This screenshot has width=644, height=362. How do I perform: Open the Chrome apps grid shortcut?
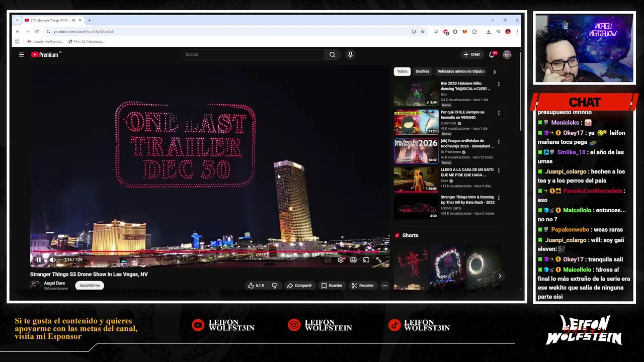pos(17,41)
